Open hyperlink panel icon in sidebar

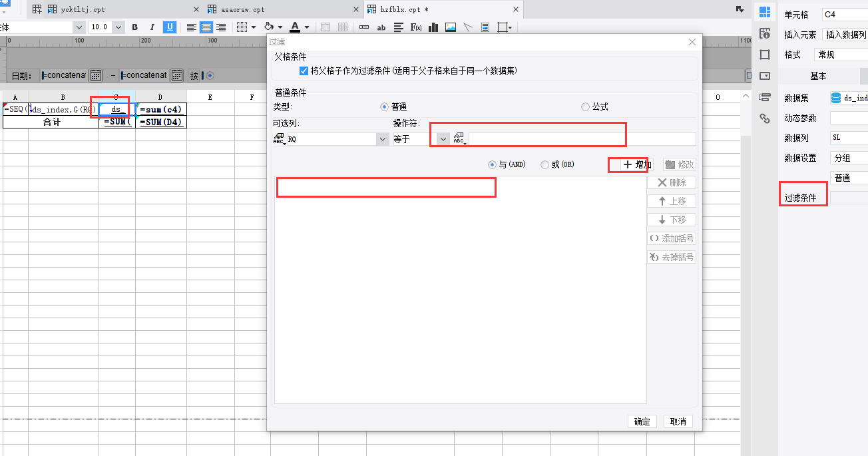point(764,118)
